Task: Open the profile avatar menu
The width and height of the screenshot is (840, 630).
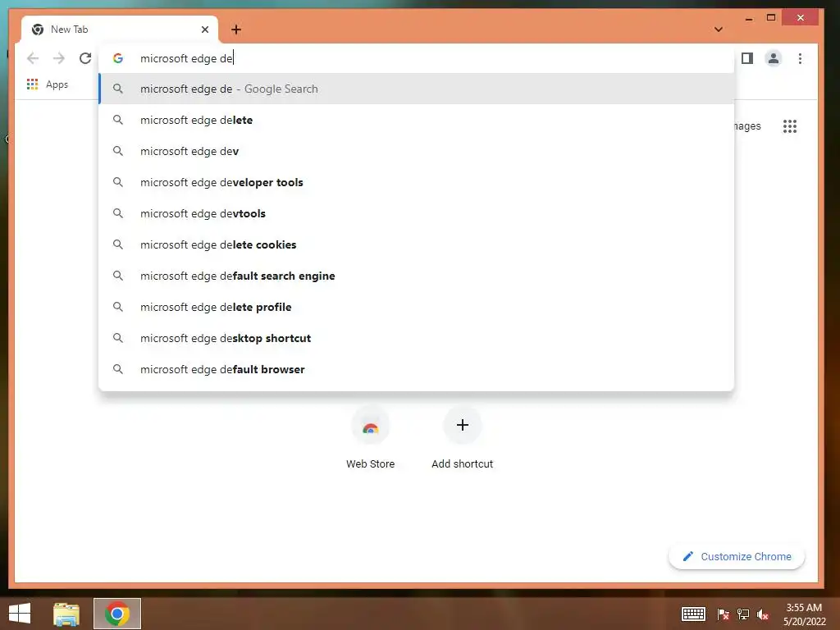Action: [773, 58]
